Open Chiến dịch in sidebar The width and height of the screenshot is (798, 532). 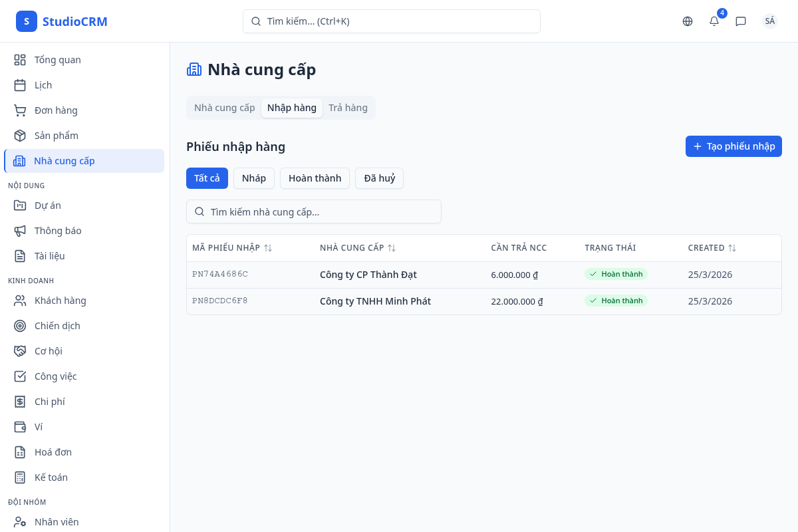click(57, 326)
